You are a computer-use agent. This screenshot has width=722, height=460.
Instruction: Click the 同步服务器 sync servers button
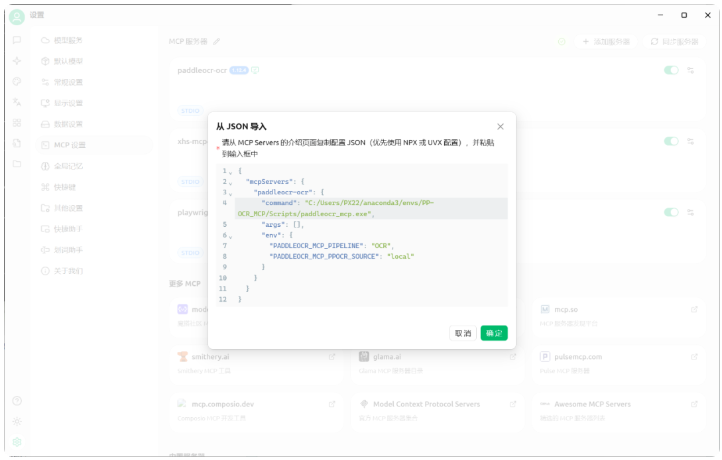click(x=674, y=41)
